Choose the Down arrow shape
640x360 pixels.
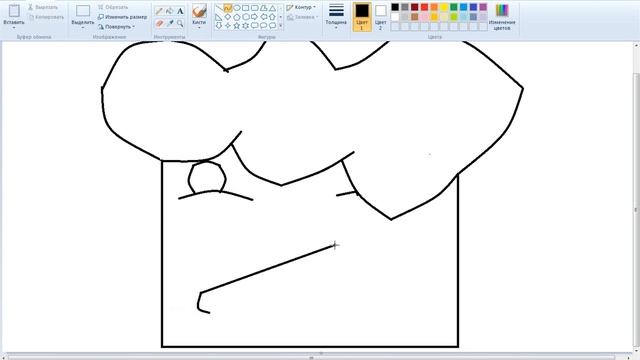tap(219, 26)
